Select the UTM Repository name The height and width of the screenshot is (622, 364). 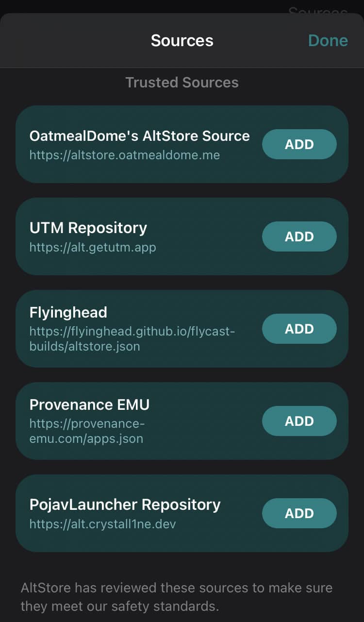point(88,228)
